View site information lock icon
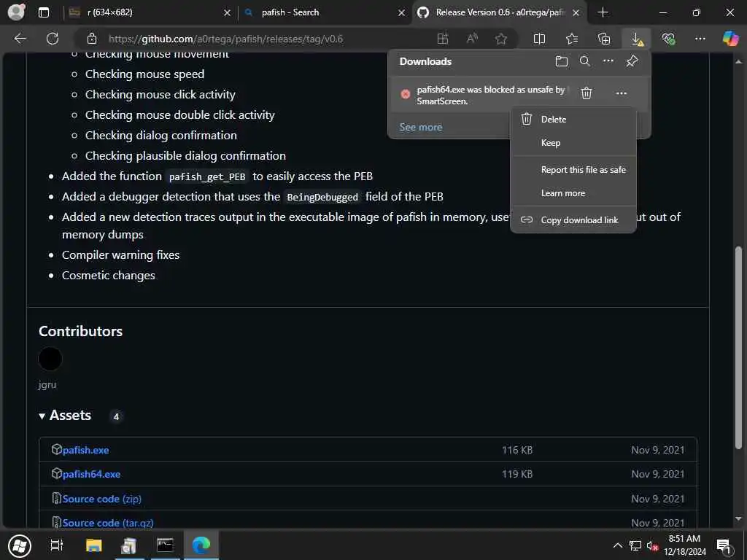Viewport: 747px width, 560px height. coord(92,39)
